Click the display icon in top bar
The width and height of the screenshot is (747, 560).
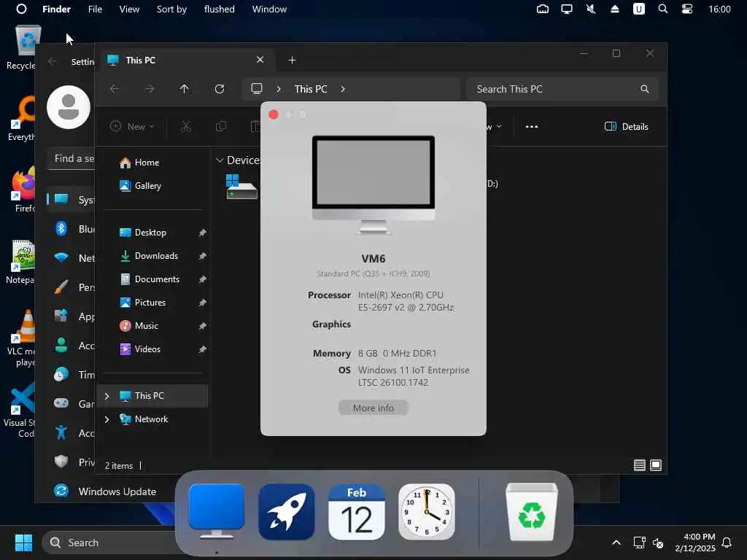click(x=566, y=9)
